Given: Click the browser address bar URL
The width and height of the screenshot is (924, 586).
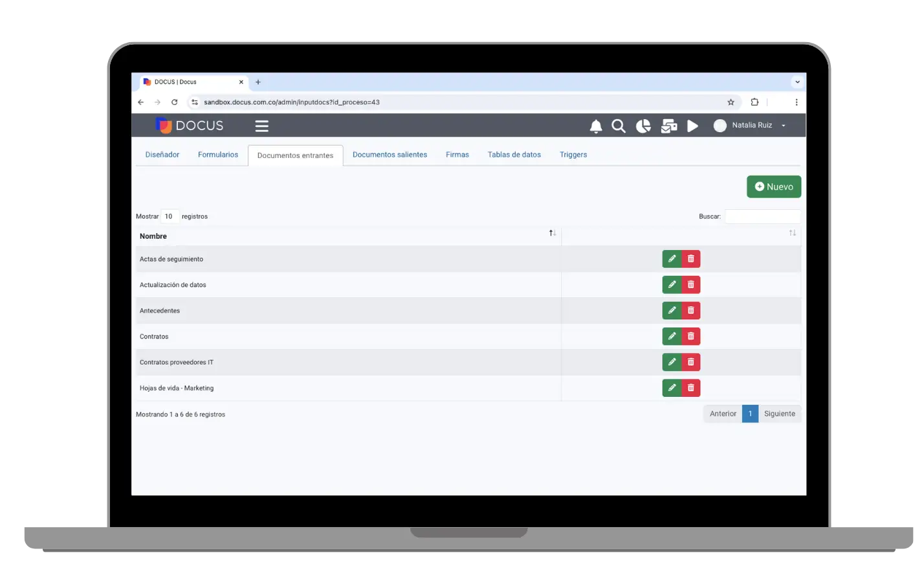Looking at the screenshot, I should coord(292,102).
